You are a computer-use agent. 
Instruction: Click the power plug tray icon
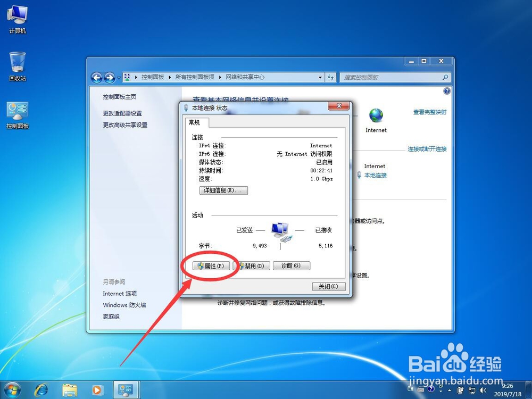(460, 390)
